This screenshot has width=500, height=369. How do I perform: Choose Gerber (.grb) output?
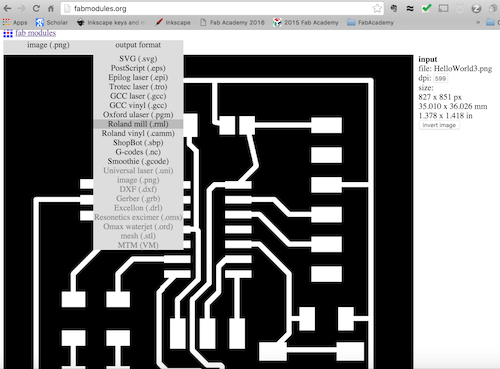[138, 199]
